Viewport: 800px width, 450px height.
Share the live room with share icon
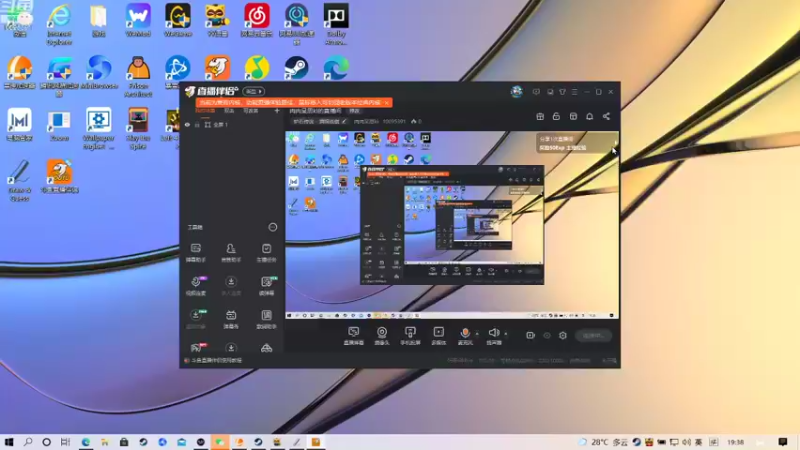(x=606, y=116)
